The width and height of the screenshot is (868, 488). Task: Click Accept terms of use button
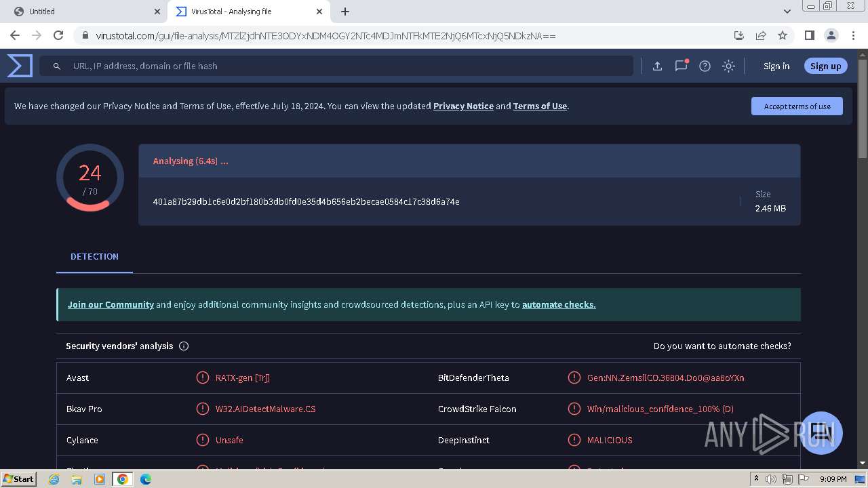coord(797,106)
